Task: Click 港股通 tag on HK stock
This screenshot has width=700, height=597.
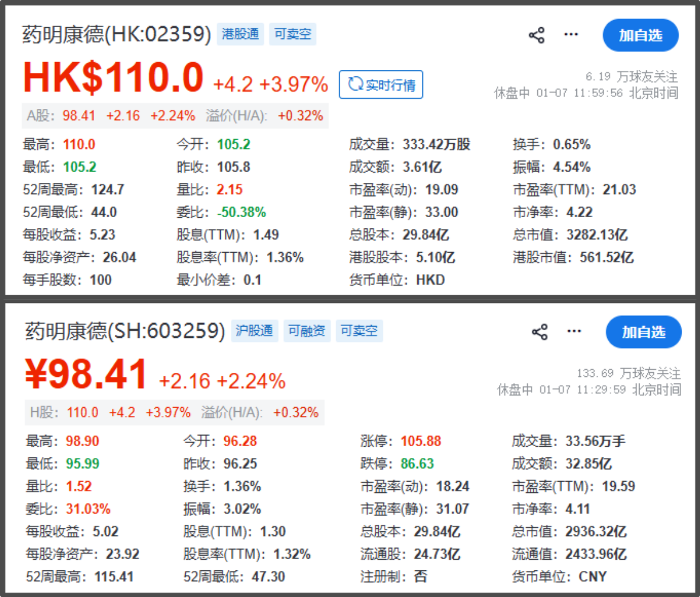Action: coord(240,34)
